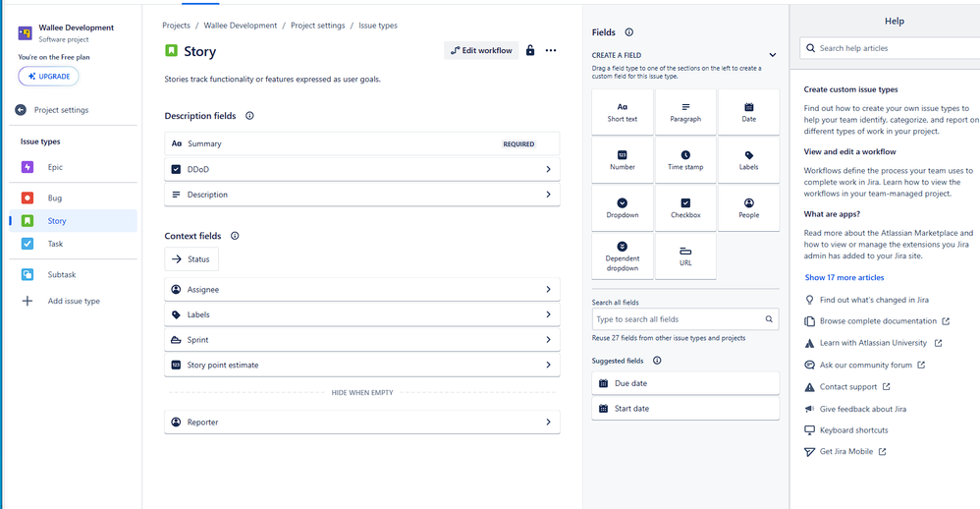This screenshot has width=980, height=509.
Task: Click the Summary required field row
Action: pyautogui.click(x=362, y=143)
